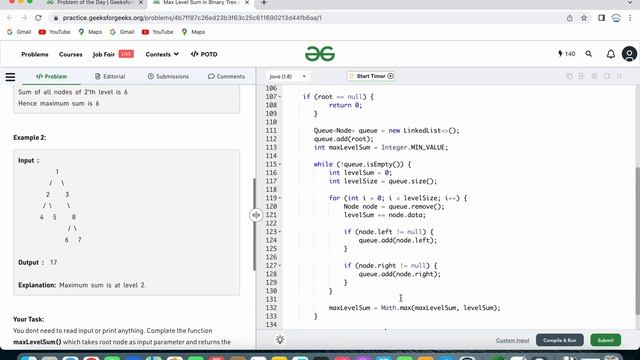Toggle editor theme with the sun icon

(280, 340)
